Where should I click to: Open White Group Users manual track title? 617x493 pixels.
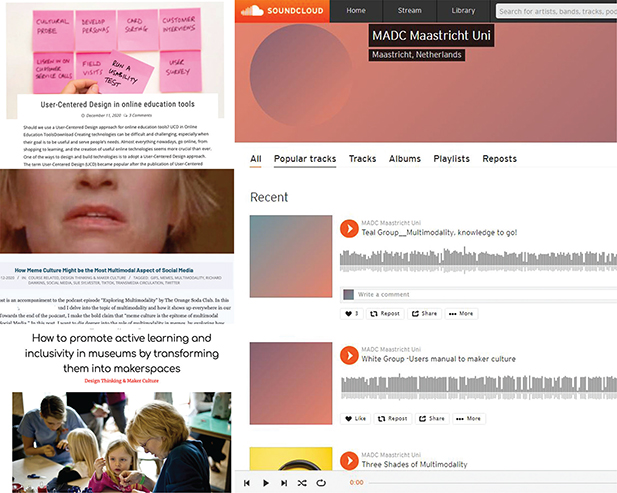point(438,359)
